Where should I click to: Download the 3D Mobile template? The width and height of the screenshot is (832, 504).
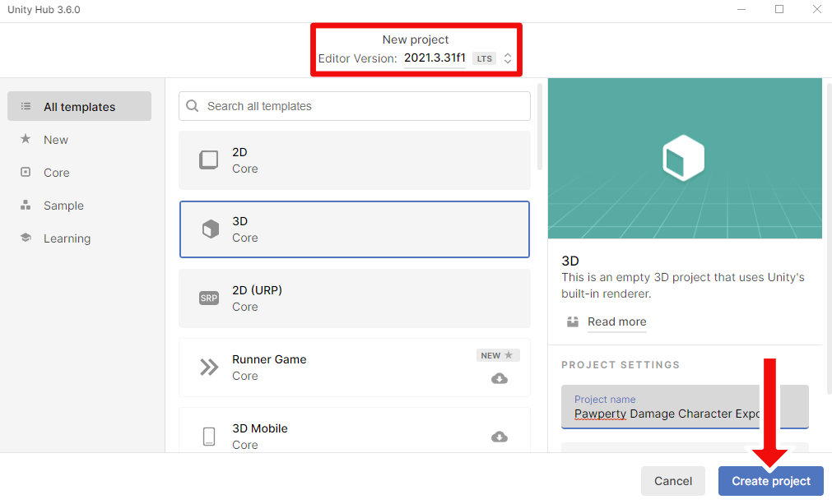point(499,437)
